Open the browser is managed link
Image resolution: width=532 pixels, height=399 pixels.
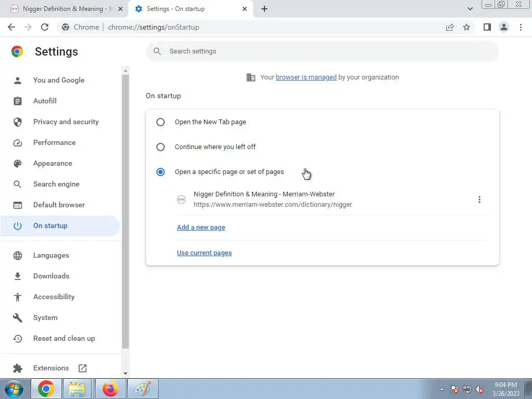tap(306, 77)
